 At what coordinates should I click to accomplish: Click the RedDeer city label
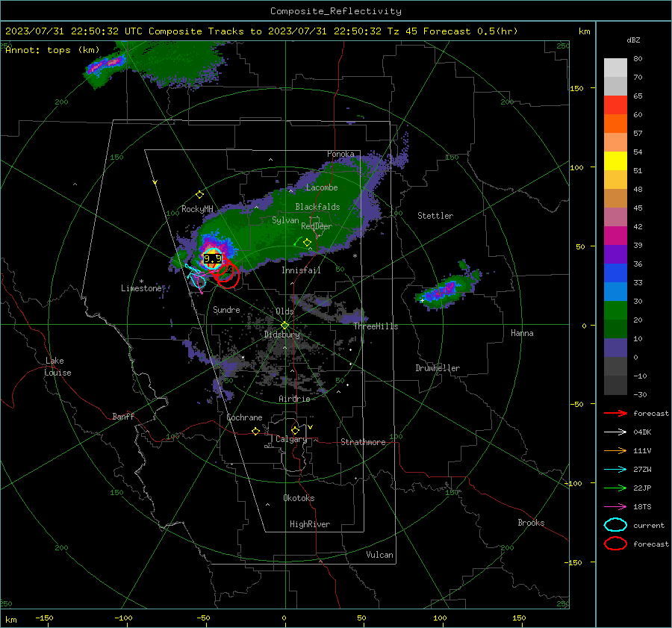[317, 226]
